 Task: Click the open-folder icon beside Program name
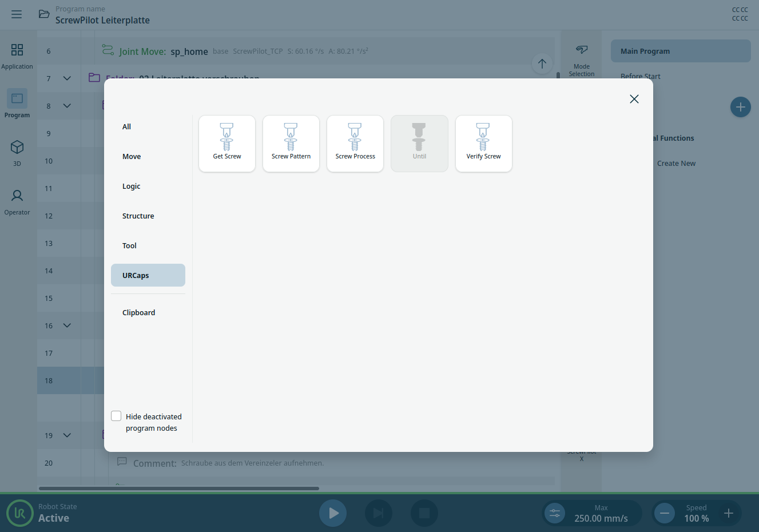point(44,14)
